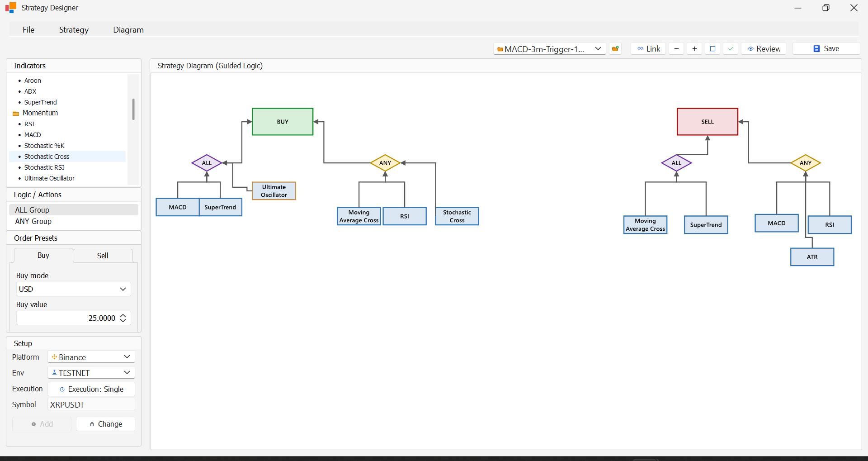868x461 pixels.
Task: Click the Buy value 25.0000 field
Action: point(74,318)
